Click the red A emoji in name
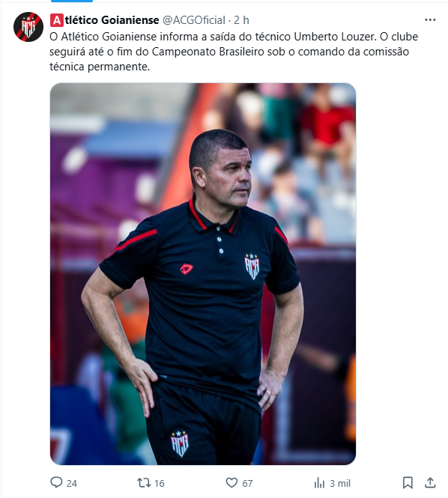Viewport: 448px width, 498px height. 56,20
